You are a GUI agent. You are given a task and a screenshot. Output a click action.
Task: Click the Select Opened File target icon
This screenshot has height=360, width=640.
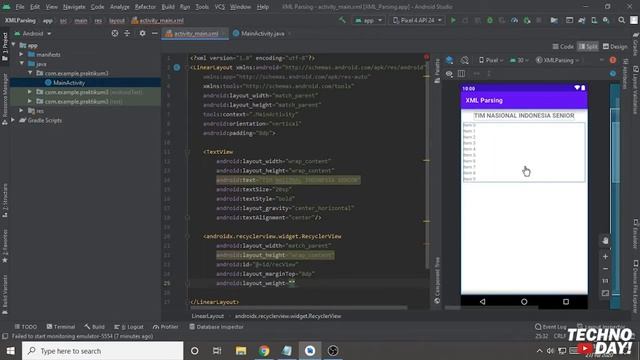(115, 33)
